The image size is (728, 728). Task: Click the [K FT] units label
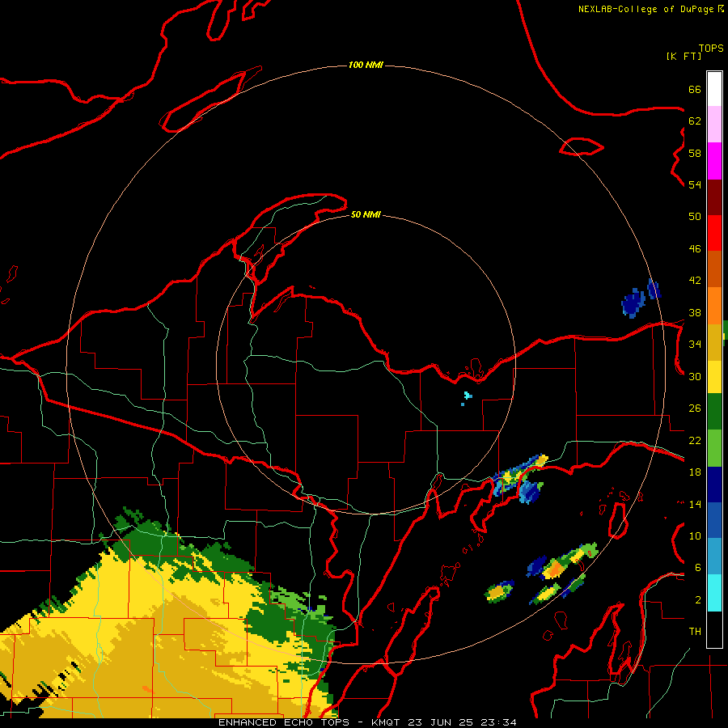(x=684, y=56)
